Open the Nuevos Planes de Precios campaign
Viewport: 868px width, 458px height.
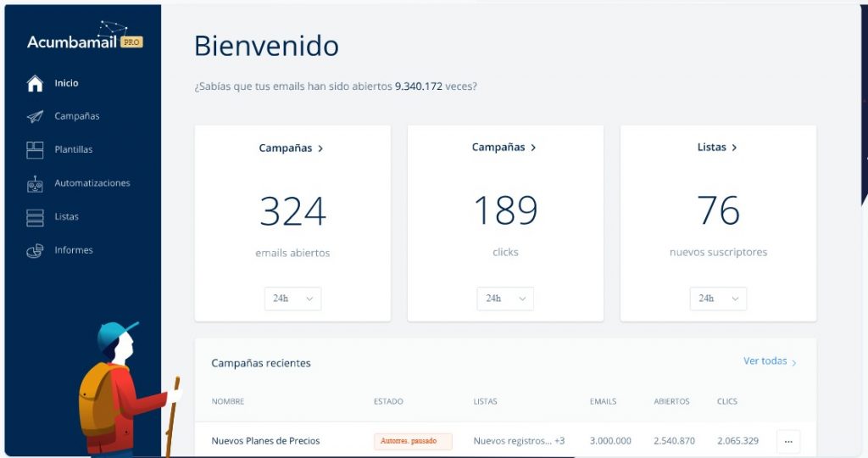point(265,441)
